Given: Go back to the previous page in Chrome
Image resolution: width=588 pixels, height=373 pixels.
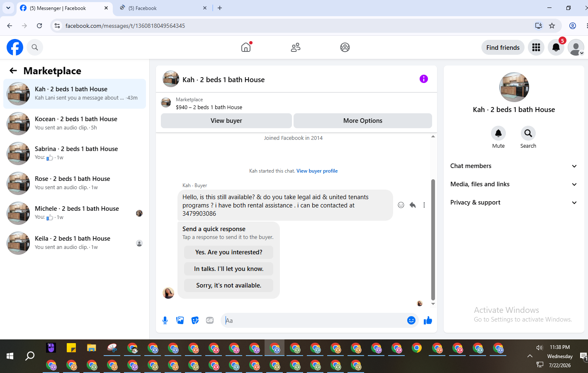Looking at the screenshot, I should tap(10, 26).
